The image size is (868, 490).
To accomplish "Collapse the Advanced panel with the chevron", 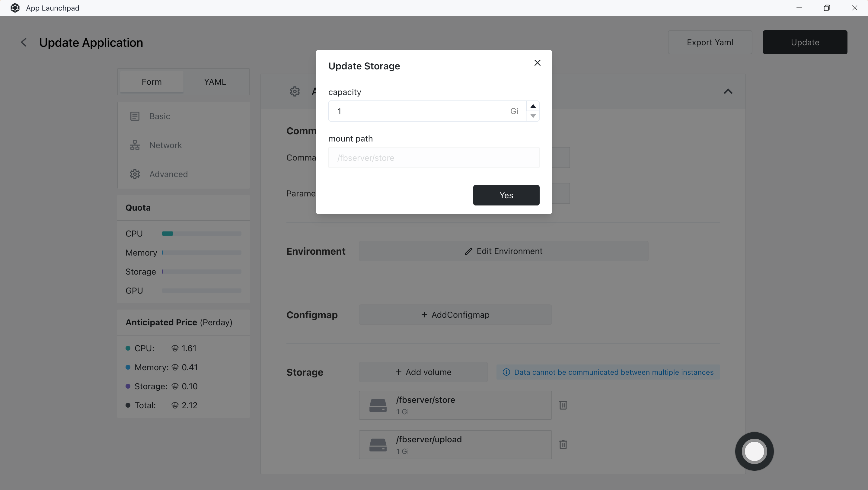I will coord(728,92).
